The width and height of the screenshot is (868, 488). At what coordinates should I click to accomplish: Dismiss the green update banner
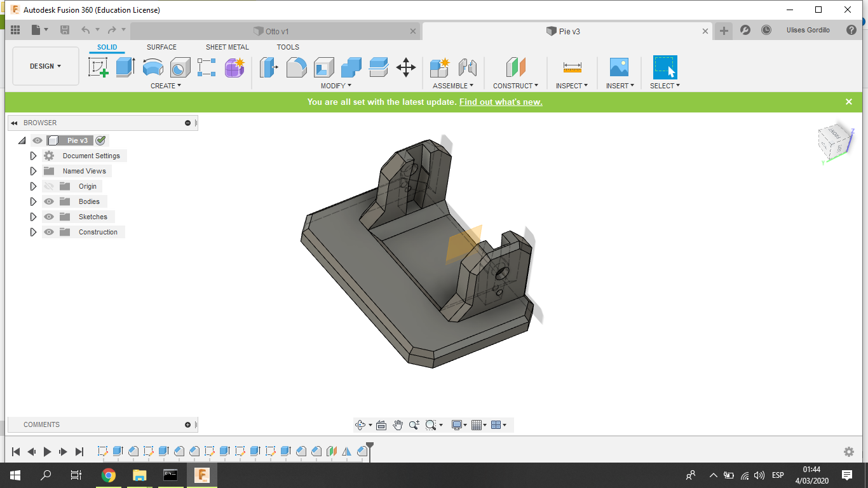click(849, 102)
